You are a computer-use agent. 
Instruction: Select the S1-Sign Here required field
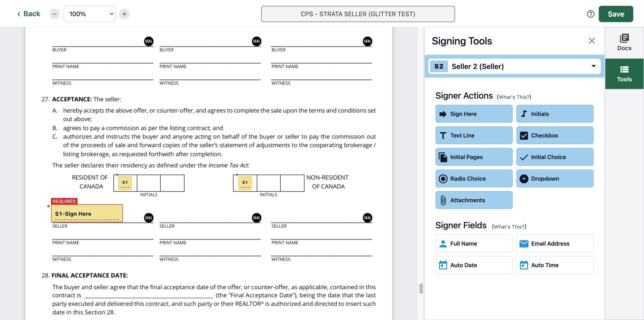(x=87, y=213)
